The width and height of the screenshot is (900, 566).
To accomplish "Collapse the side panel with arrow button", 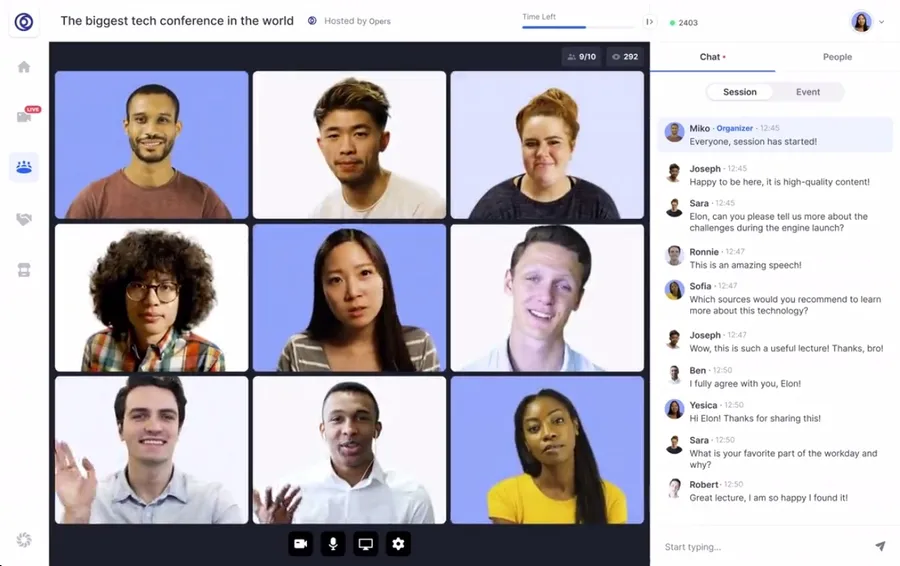I will point(649,22).
